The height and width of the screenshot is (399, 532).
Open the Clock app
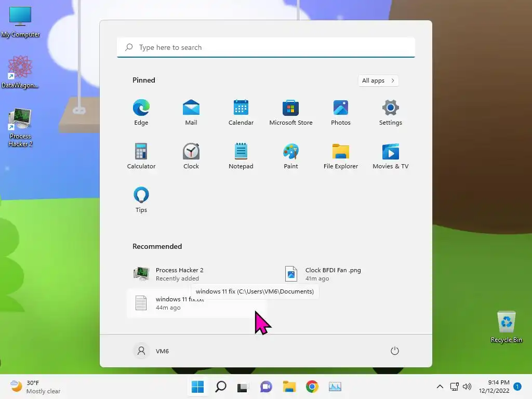191,156
